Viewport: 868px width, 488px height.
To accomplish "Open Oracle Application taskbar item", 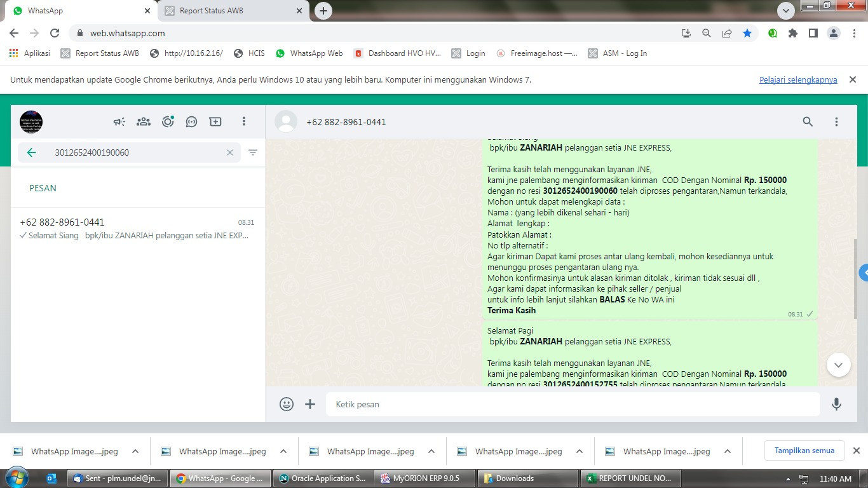I will (323, 478).
